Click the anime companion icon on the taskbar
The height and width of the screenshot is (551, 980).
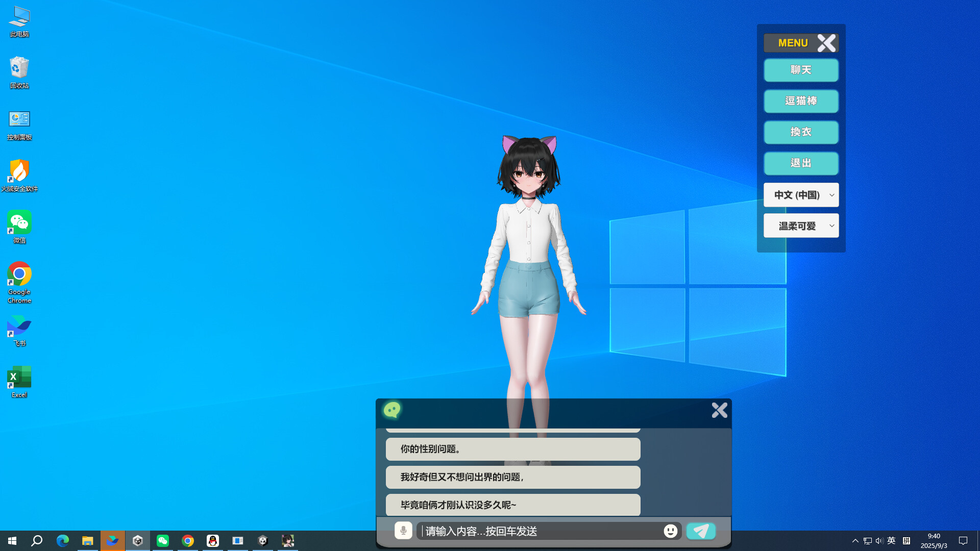click(287, 540)
